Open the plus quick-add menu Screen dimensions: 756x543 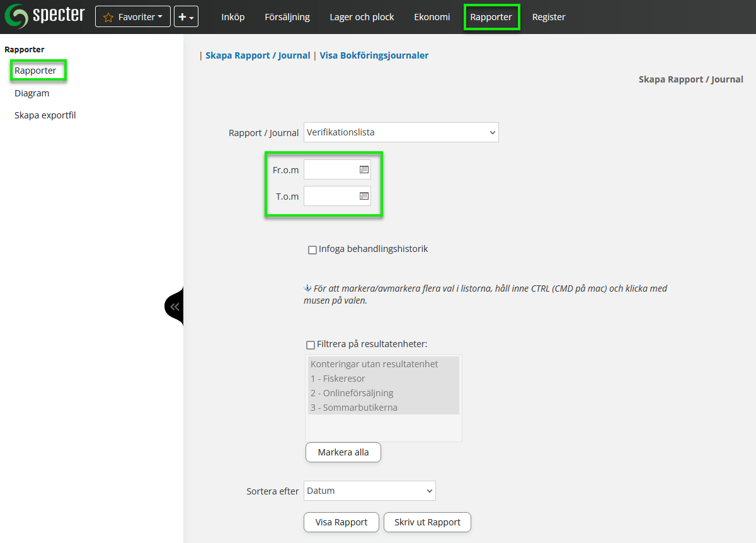pyautogui.click(x=186, y=17)
